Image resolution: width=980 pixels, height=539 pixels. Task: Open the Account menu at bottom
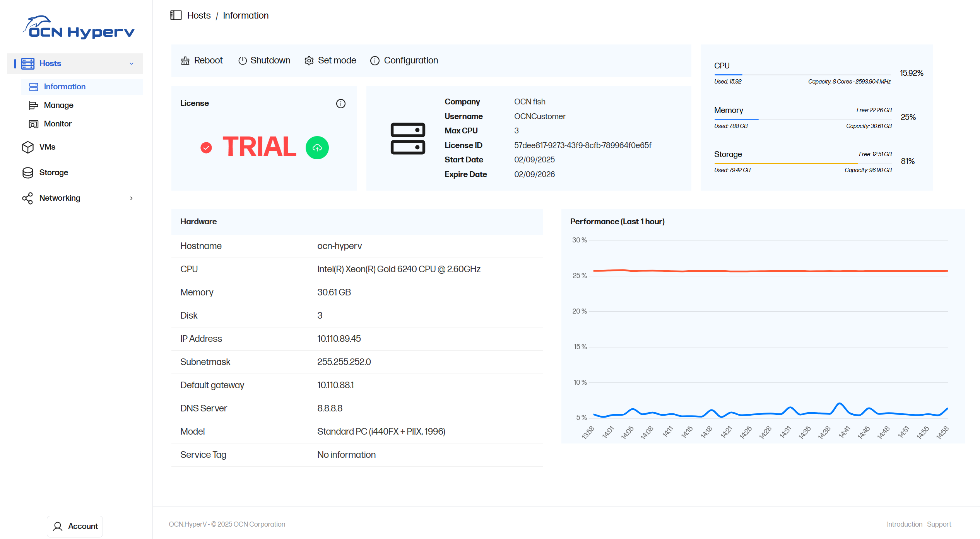click(x=75, y=526)
